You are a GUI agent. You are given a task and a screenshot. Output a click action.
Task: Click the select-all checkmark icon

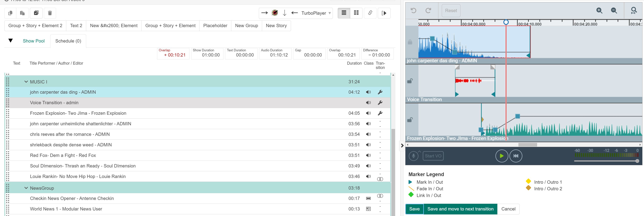(x=36, y=13)
